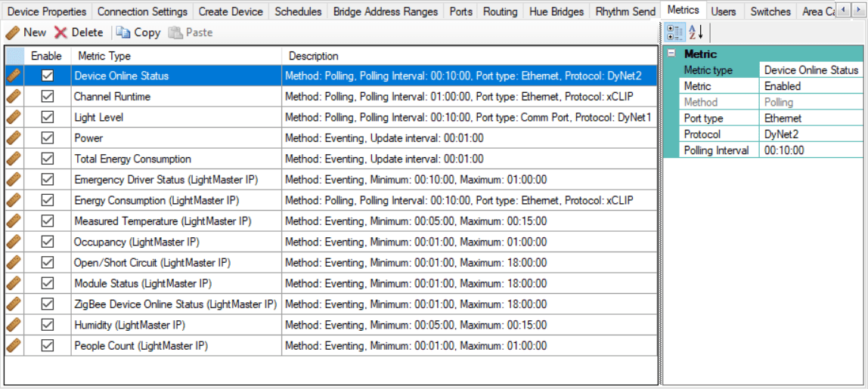Click row icon for Energy Consumption (LightMaster IP)
The image size is (868, 389).
[14, 200]
